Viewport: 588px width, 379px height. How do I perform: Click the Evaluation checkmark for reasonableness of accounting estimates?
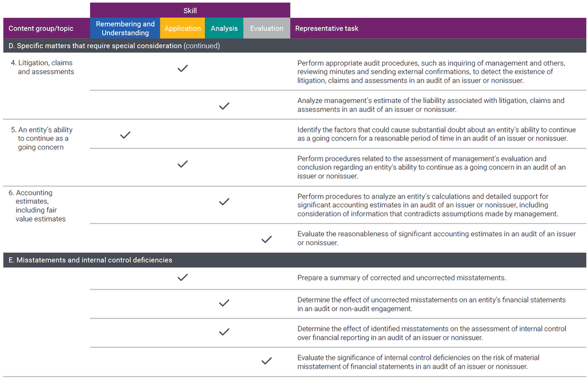tap(267, 239)
